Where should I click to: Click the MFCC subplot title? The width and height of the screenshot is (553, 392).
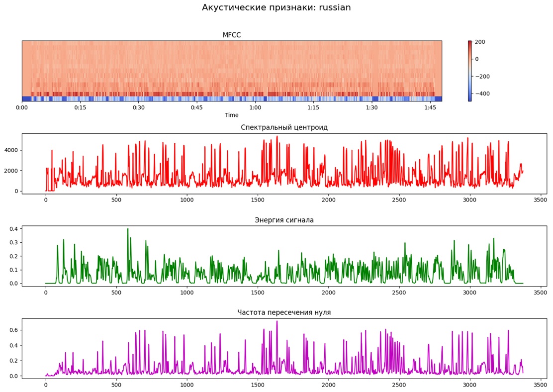tap(231, 35)
